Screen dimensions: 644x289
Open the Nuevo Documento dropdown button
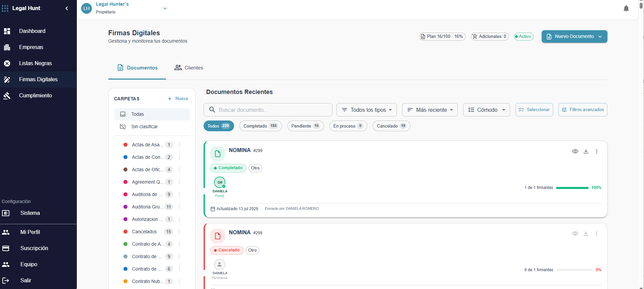click(574, 36)
